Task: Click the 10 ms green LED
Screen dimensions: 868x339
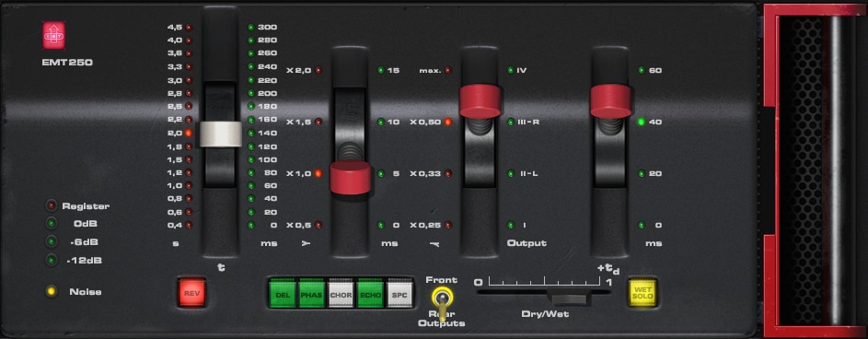Action: [x=381, y=122]
